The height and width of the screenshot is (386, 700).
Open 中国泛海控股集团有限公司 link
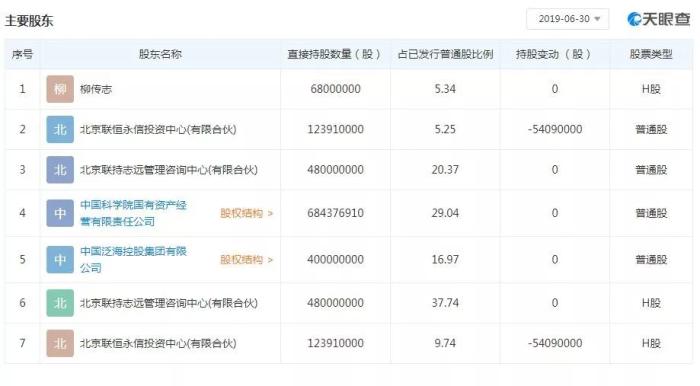[133, 260]
